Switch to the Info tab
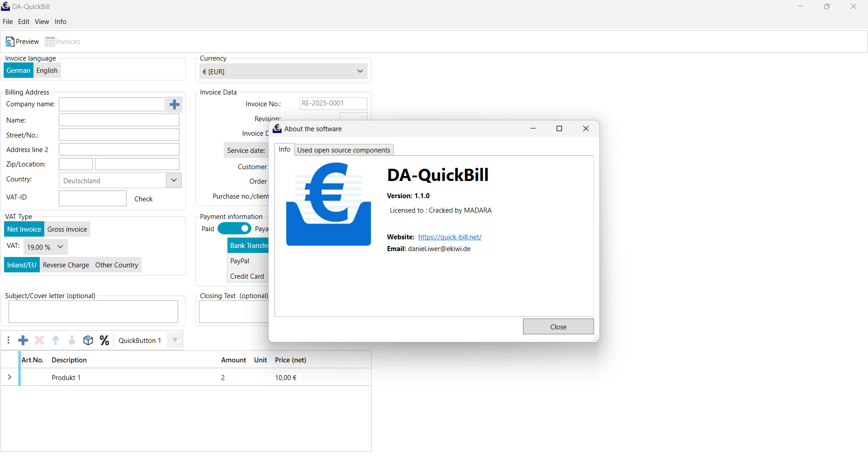This screenshot has width=868, height=466. (x=284, y=149)
